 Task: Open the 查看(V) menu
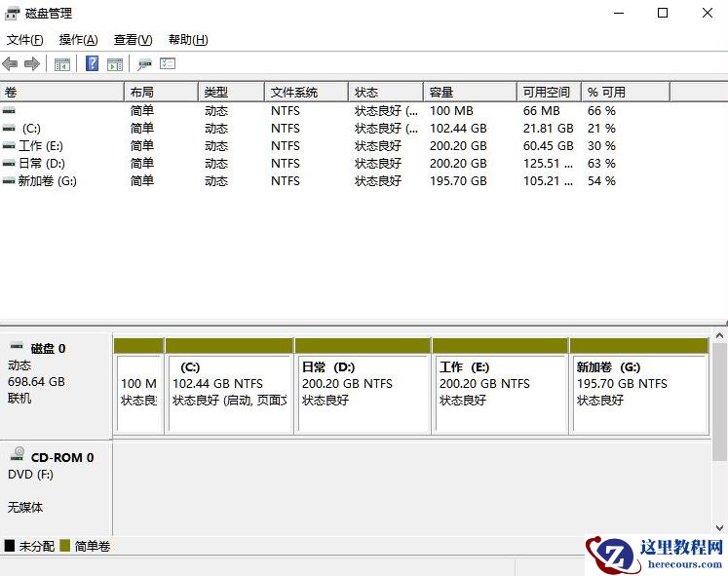pyautogui.click(x=134, y=40)
